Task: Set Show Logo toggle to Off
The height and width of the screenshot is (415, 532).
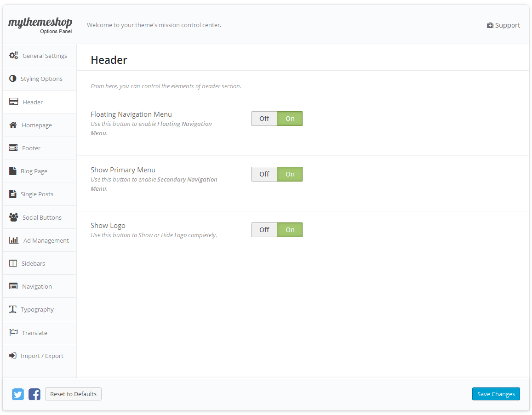Action: pyautogui.click(x=264, y=230)
